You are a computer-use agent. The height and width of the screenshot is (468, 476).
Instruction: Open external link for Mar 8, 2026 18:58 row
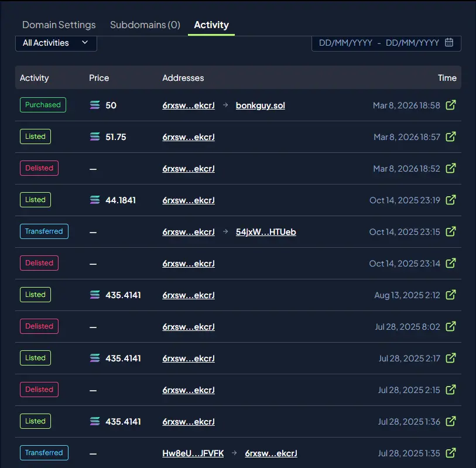(450, 105)
